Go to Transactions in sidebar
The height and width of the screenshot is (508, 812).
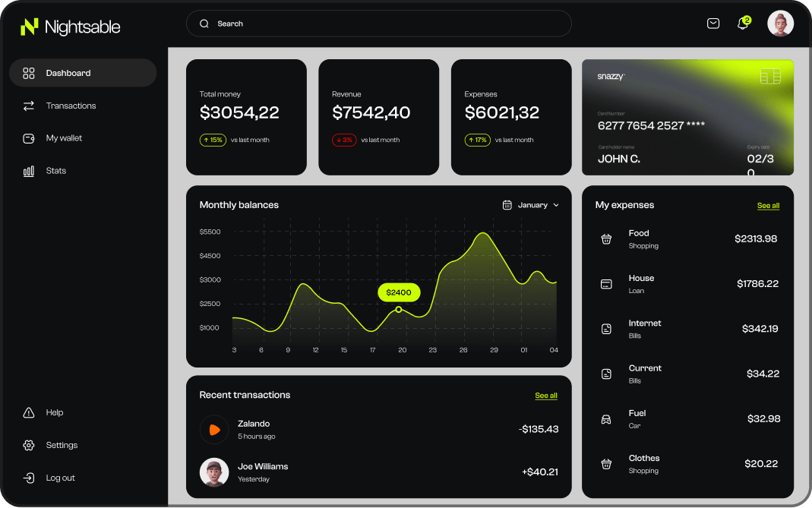click(x=71, y=106)
